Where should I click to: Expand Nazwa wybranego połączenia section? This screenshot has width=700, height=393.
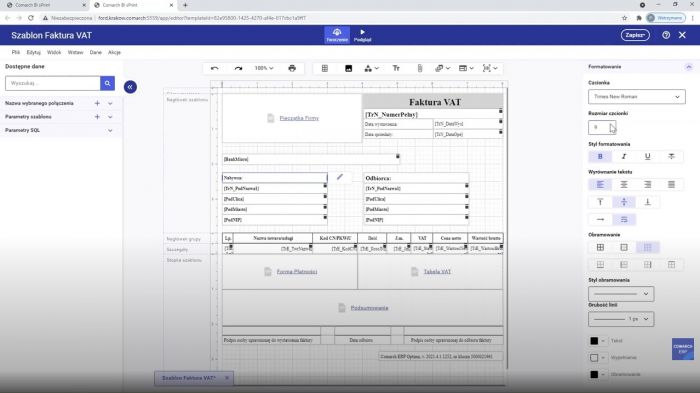point(110,103)
